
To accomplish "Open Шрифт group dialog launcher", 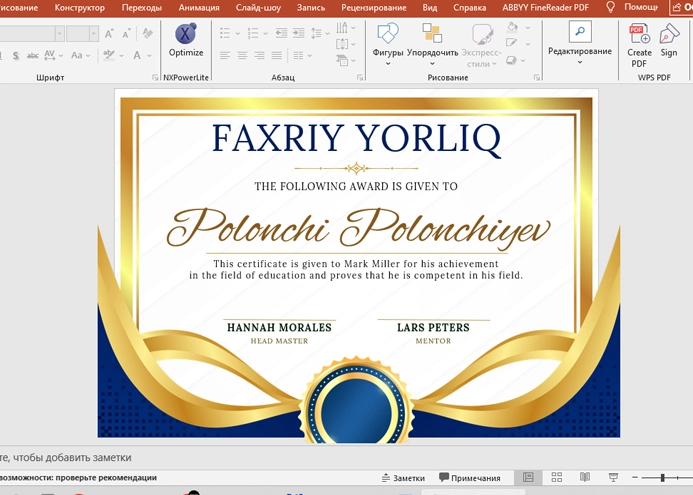I will [x=155, y=77].
